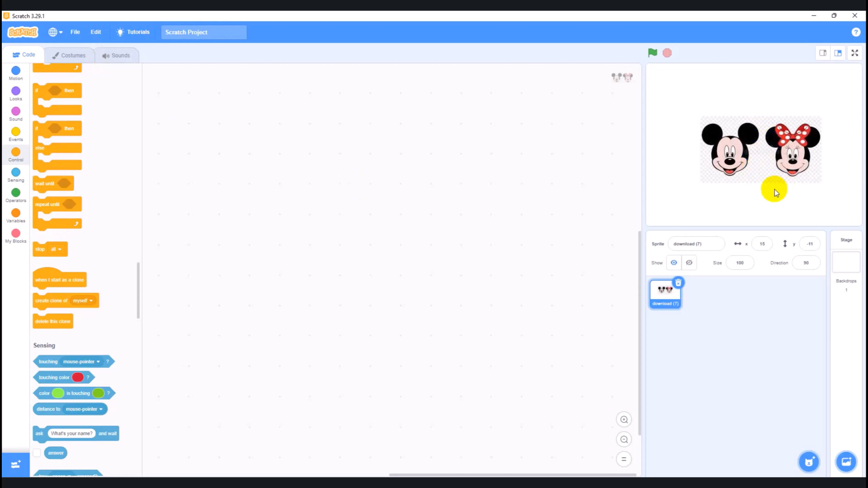Click the red stop button
The image size is (868, 488).
[x=667, y=53]
